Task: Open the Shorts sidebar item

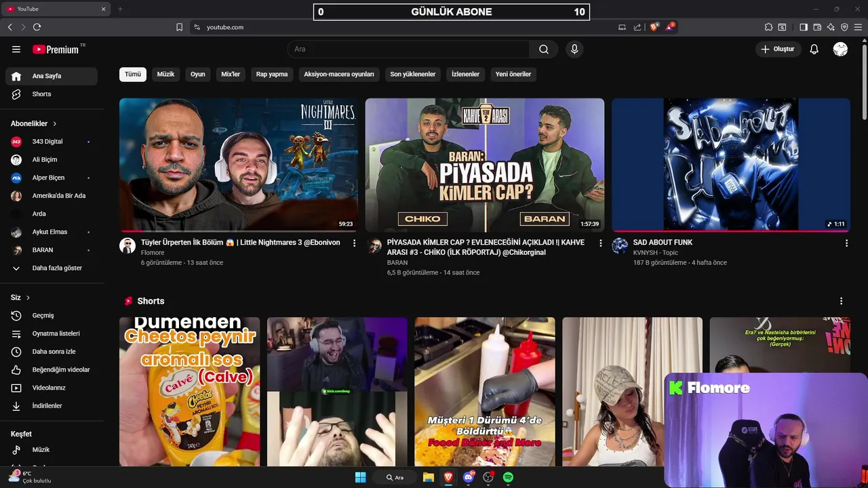Action: tap(52, 94)
